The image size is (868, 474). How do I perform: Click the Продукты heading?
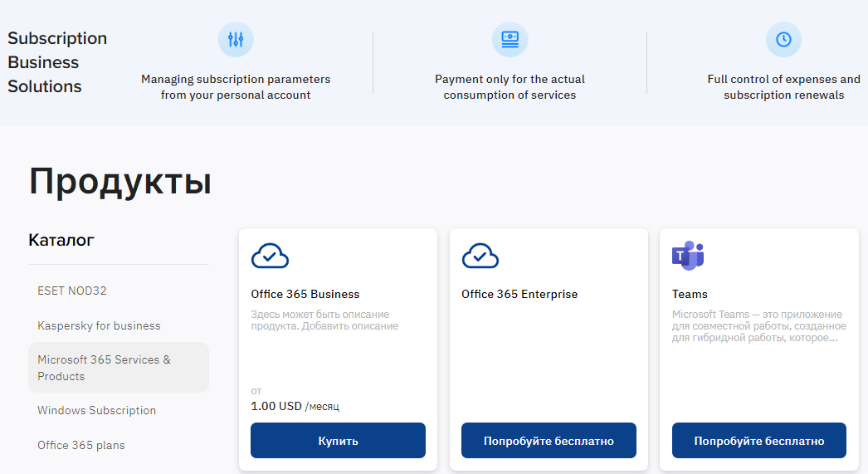[x=120, y=182]
